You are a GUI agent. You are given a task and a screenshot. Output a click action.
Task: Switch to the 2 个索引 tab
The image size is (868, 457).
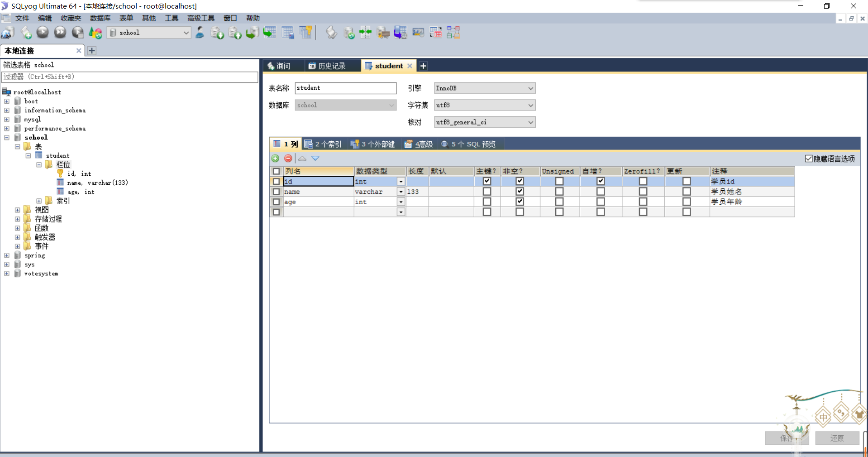323,144
